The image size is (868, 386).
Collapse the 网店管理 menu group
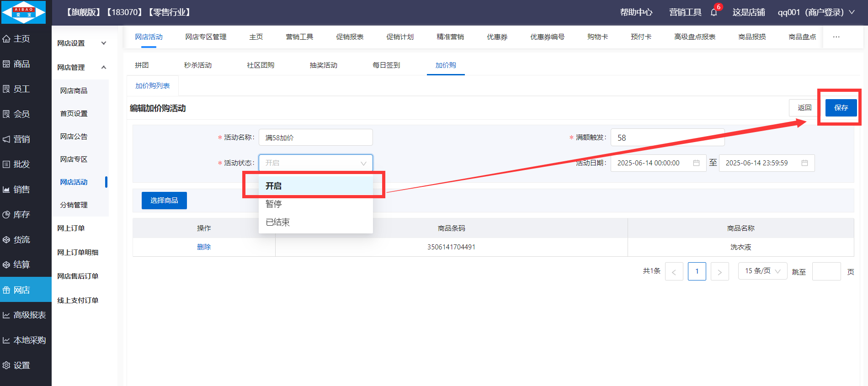tap(104, 68)
